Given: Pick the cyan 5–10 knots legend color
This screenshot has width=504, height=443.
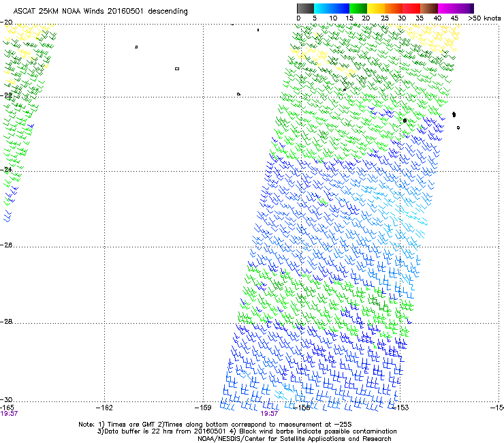Looking at the screenshot, I should point(323,8).
